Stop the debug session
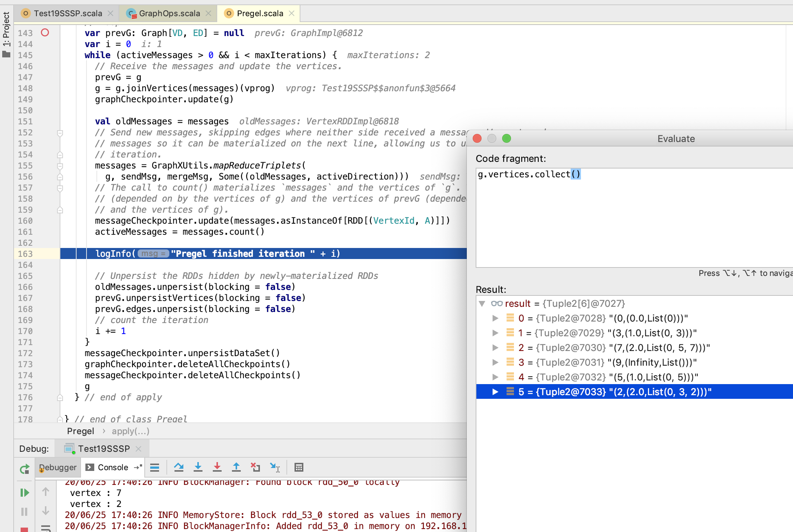Image resolution: width=793 pixels, height=532 pixels. click(25, 529)
